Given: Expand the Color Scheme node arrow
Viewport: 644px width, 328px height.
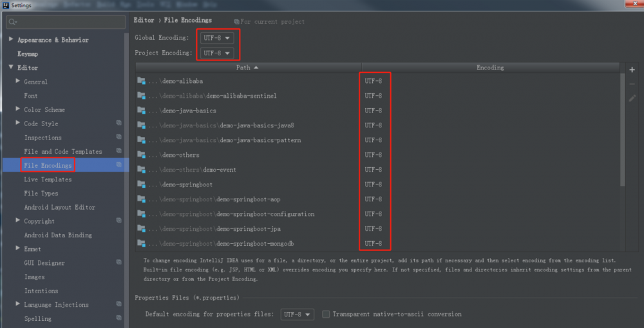Looking at the screenshot, I should point(17,109).
